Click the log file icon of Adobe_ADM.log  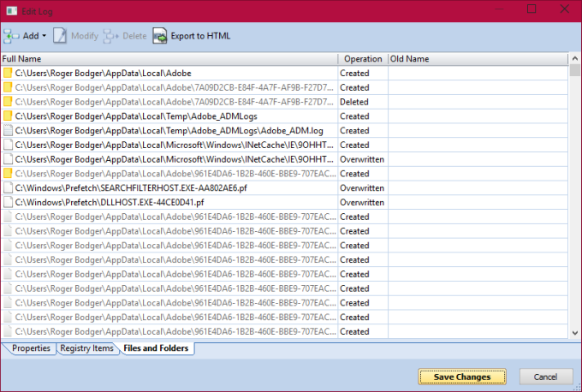pyautogui.click(x=8, y=131)
